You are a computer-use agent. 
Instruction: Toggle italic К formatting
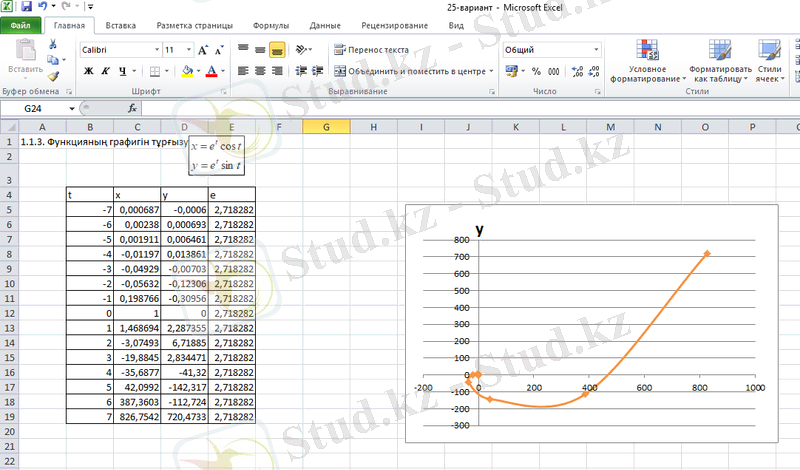[x=105, y=71]
